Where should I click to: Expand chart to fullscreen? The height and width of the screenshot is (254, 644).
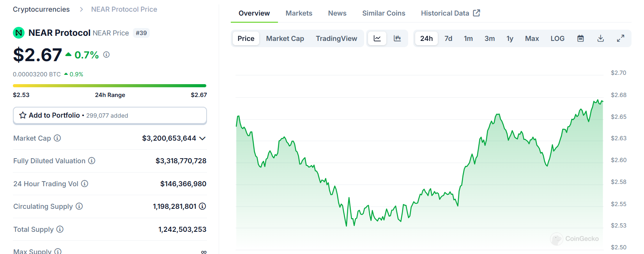pos(621,39)
